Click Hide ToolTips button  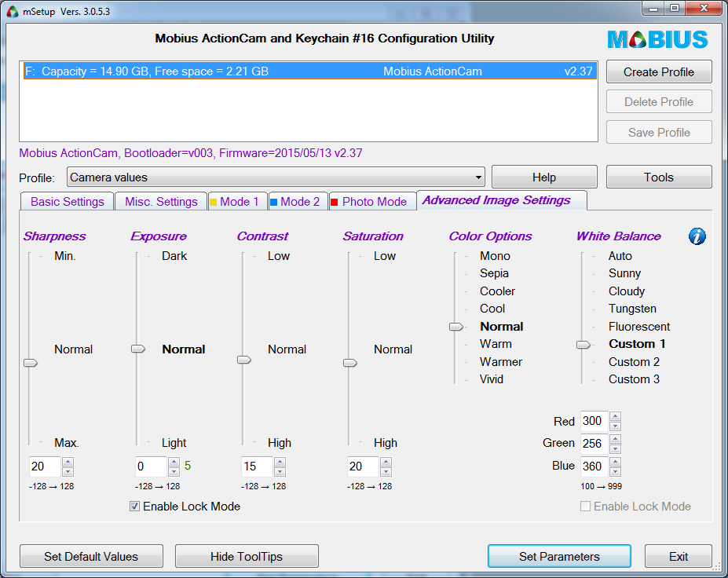[x=247, y=556]
